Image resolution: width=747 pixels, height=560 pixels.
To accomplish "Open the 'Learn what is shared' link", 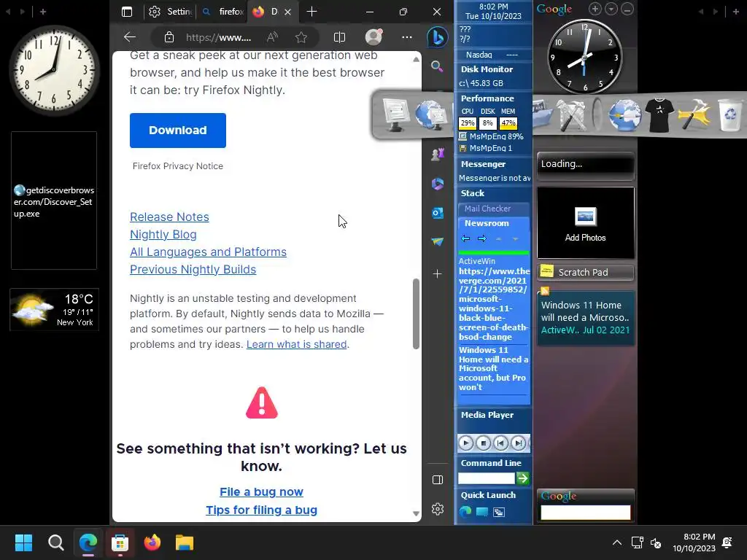I will (x=296, y=344).
